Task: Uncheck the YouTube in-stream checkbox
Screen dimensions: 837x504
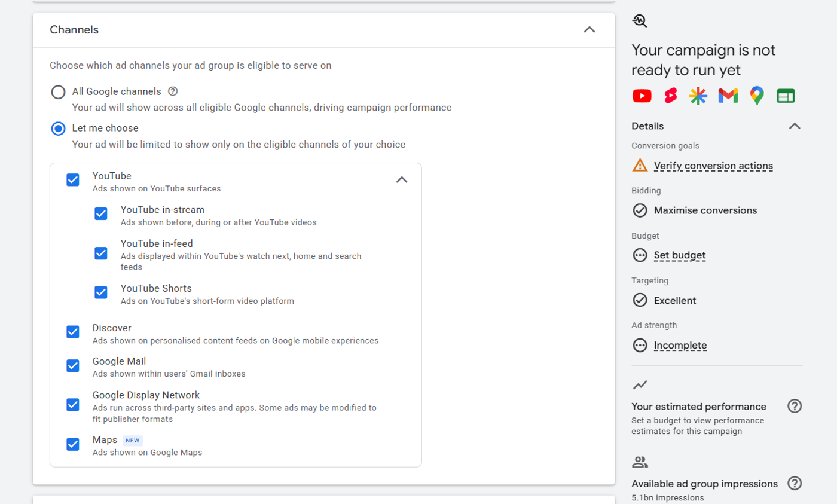Action: 101,213
